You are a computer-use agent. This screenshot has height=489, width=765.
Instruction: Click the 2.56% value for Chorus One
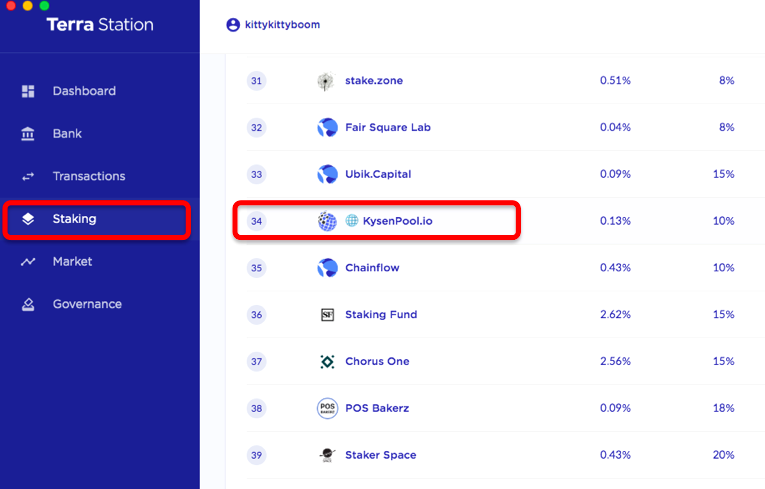pos(615,362)
